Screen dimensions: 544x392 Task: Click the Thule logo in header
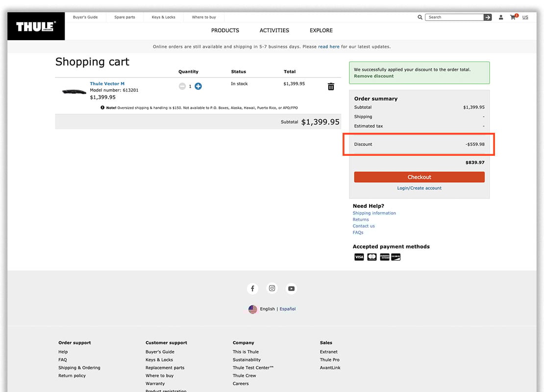point(36,26)
